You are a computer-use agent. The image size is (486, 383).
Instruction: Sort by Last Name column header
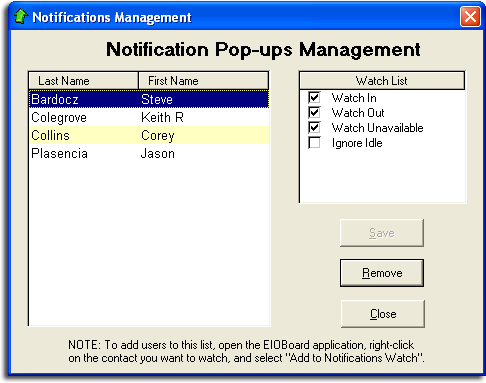coord(84,81)
